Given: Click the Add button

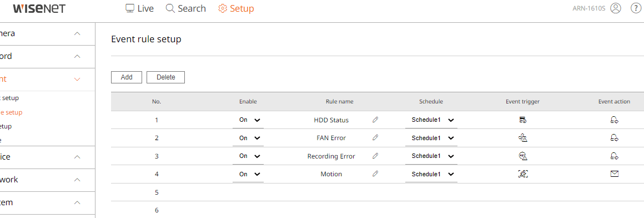Looking at the screenshot, I should 127,77.
